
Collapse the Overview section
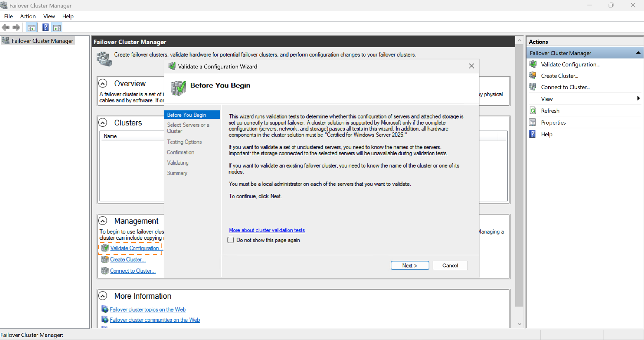103,84
